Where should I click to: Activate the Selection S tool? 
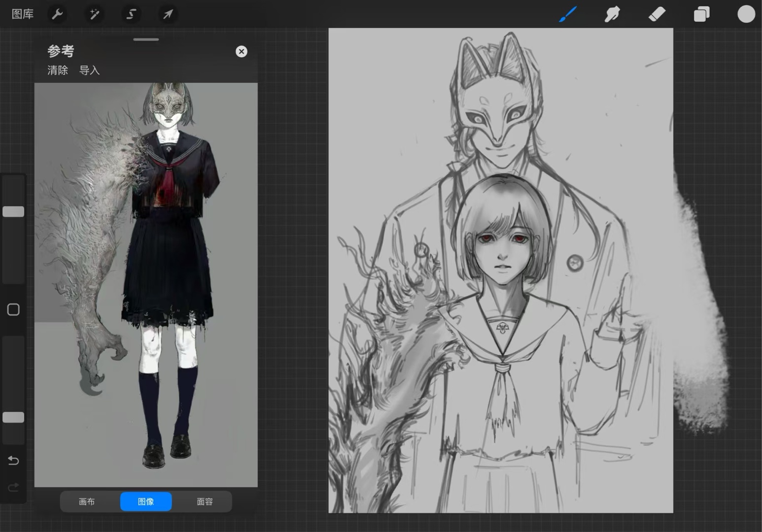click(131, 14)
